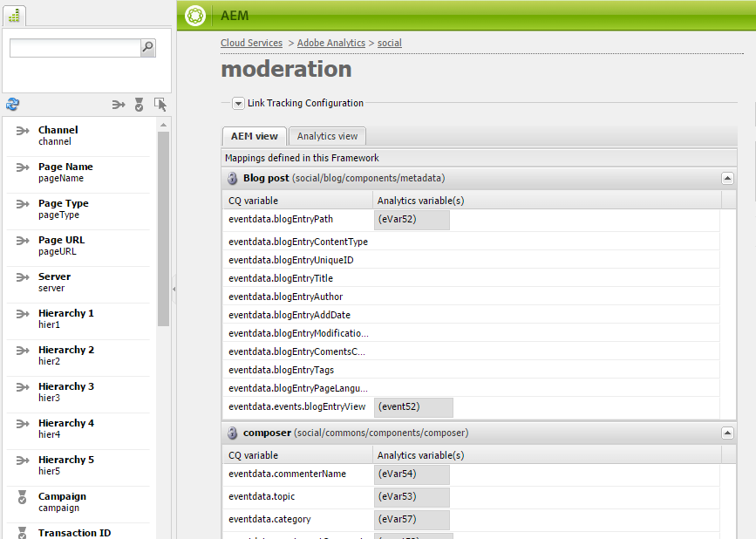
Task: Click the Page Name arrow icon
Action: [x=23, y=167]
